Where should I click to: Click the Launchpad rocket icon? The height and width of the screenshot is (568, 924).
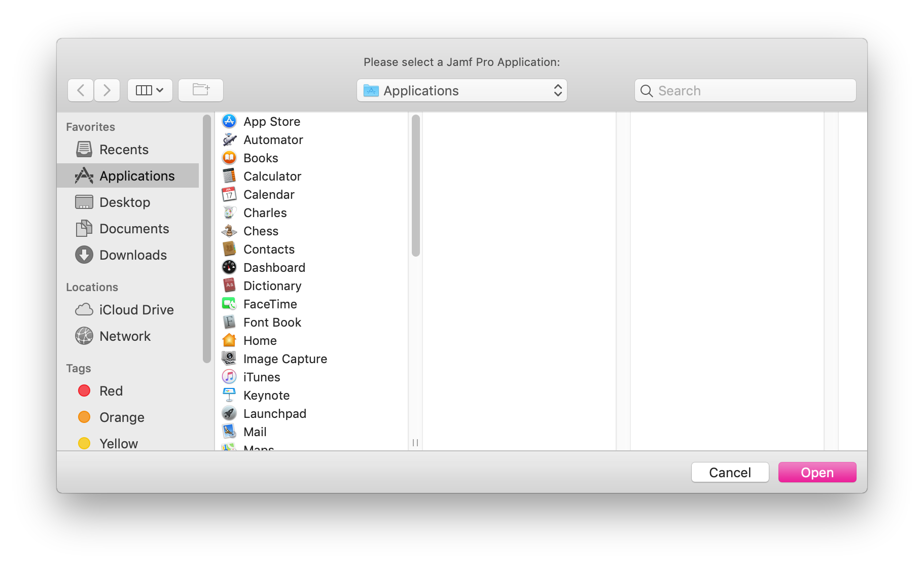229,413
